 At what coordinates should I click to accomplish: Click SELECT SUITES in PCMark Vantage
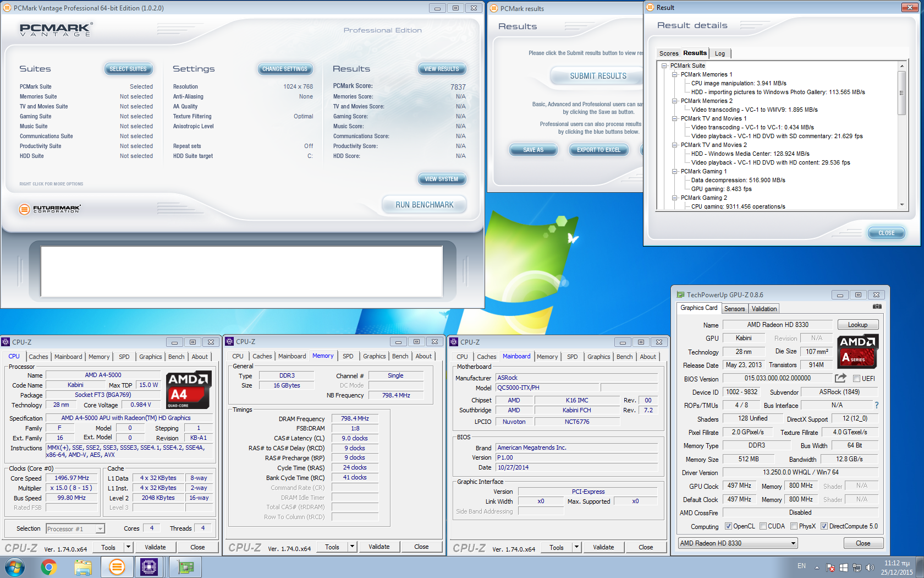point(128,69)
